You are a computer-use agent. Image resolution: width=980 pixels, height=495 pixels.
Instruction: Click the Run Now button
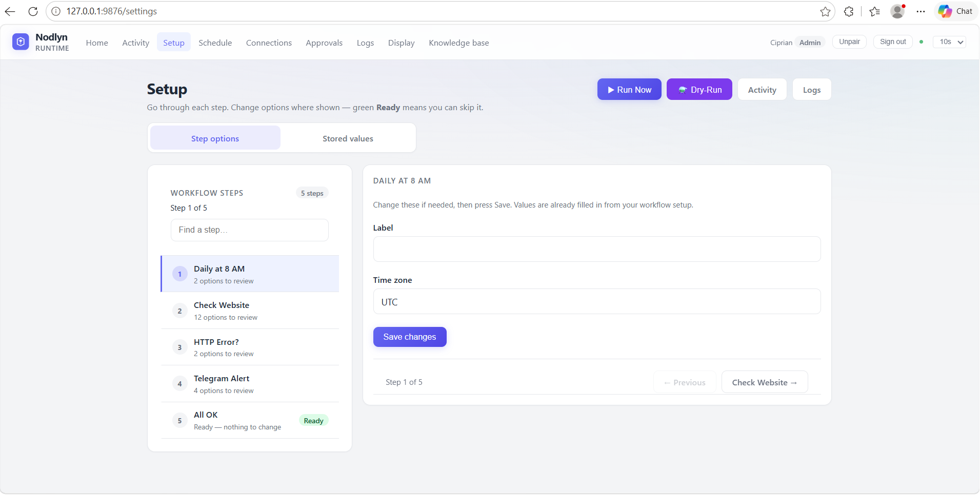point(629,89)
